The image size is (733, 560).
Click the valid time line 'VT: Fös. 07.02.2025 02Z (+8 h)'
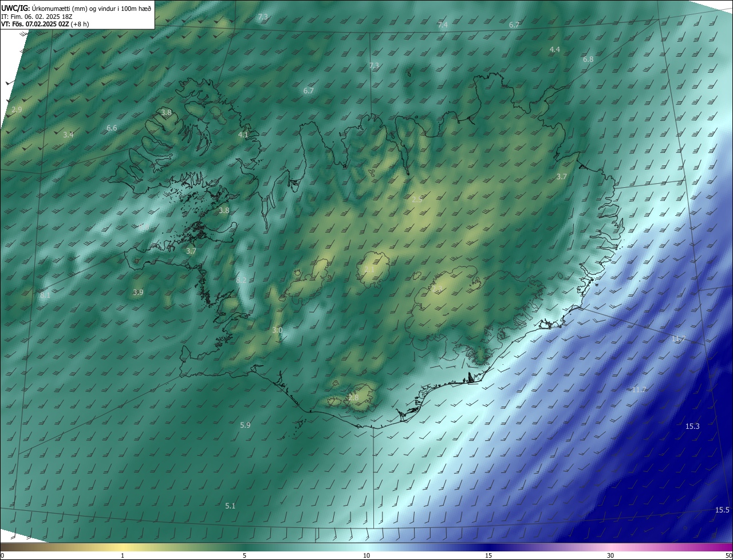coord(45,24)
